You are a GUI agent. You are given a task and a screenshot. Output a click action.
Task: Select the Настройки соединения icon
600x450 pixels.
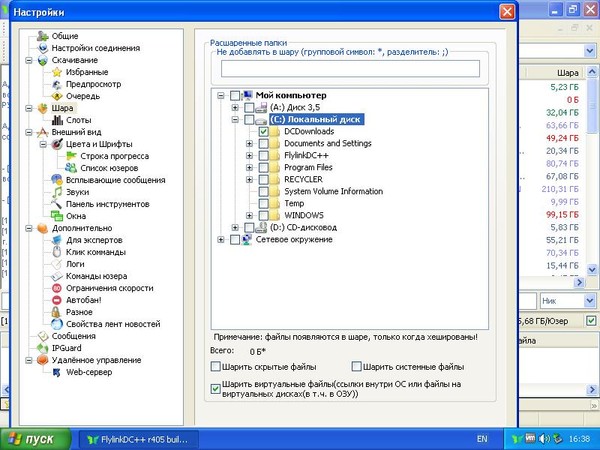point(42,48)
